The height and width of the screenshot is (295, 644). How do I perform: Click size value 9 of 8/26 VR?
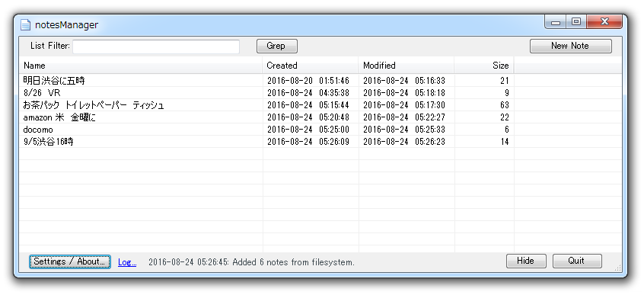pos(507,93)
